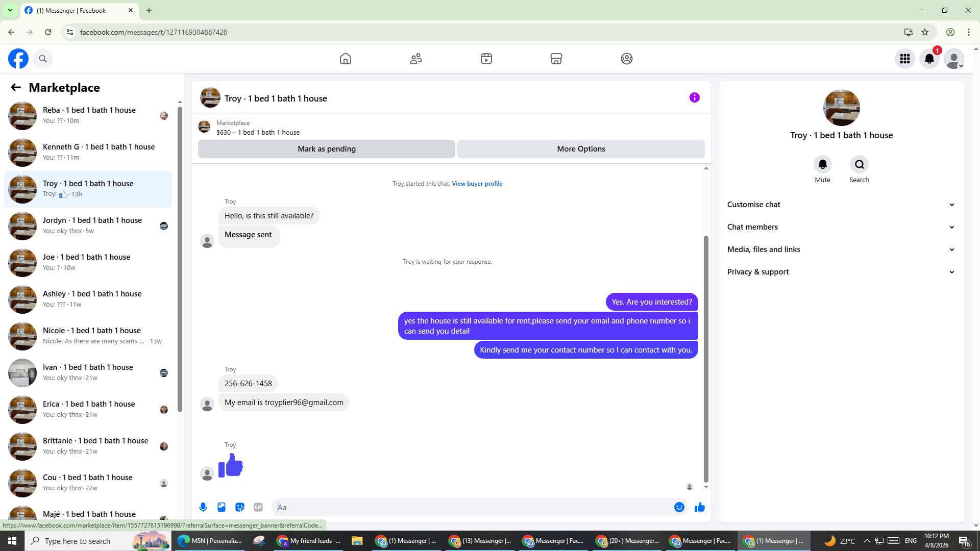Open the View buyer profile link
The width and height of the screenshot is (980, 551).
477,184
